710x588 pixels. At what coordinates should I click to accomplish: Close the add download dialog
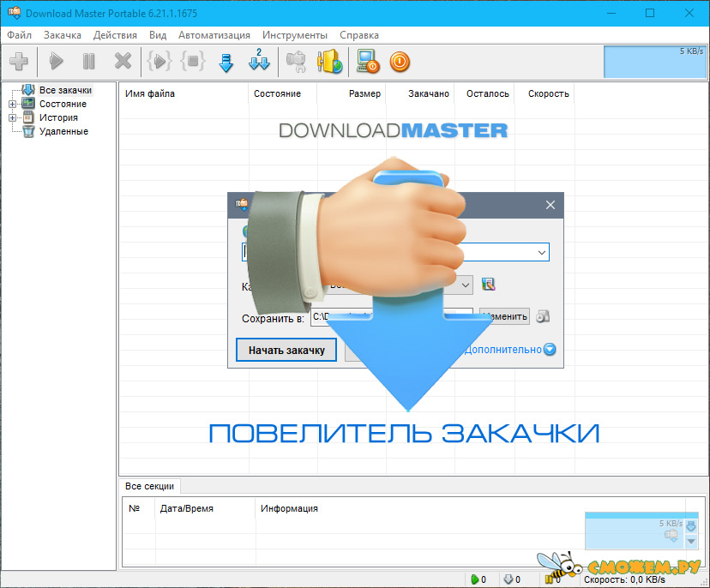pyautogui.click(x=551, y=205)
